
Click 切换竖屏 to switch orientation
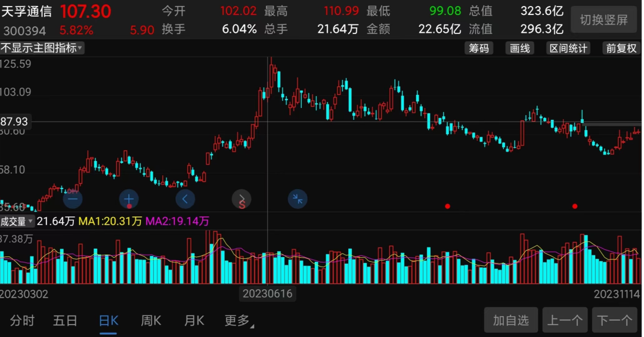603,20
